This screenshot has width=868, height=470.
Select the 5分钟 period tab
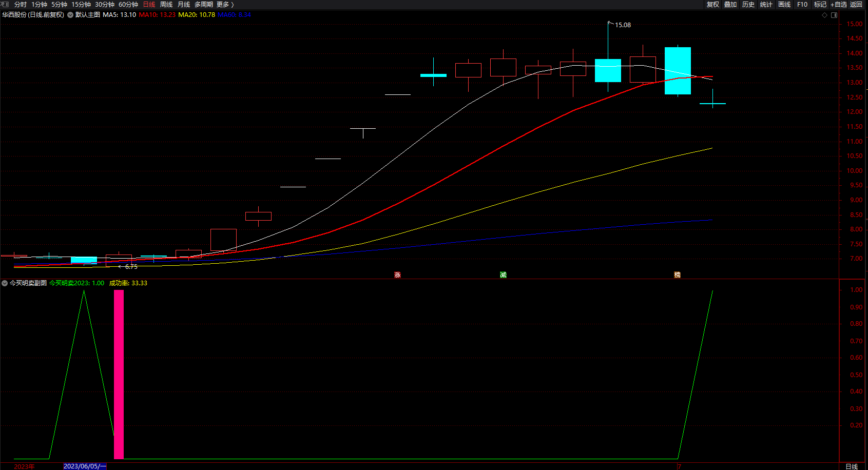click(59, 5)
